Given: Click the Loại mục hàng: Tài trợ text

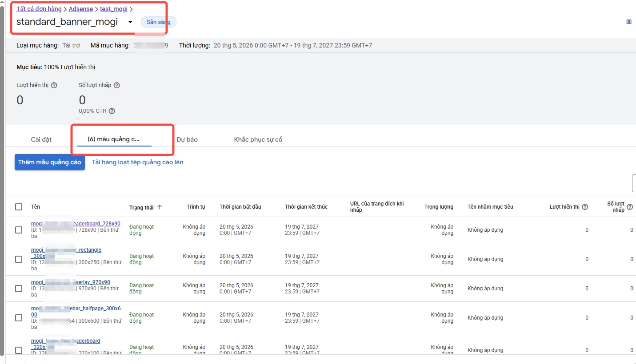Looking at the screenshot, I should pyautogui.click(x=48, y=45).
